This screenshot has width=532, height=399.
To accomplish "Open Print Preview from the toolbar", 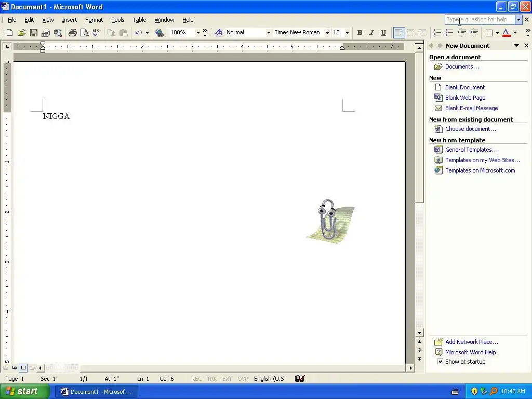I will [x=84, y=33].
